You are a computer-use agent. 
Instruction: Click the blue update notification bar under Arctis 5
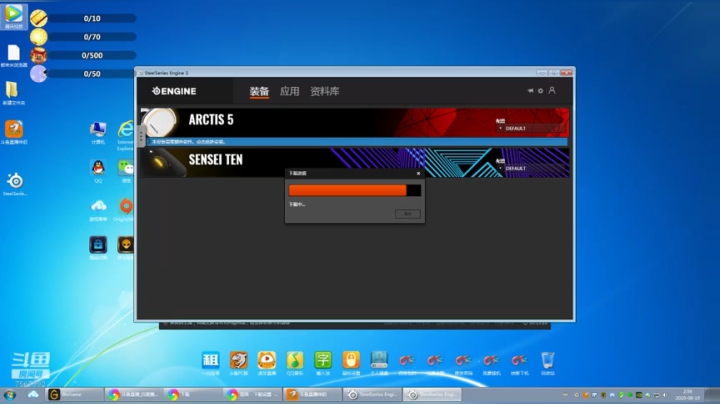(357, 142)
